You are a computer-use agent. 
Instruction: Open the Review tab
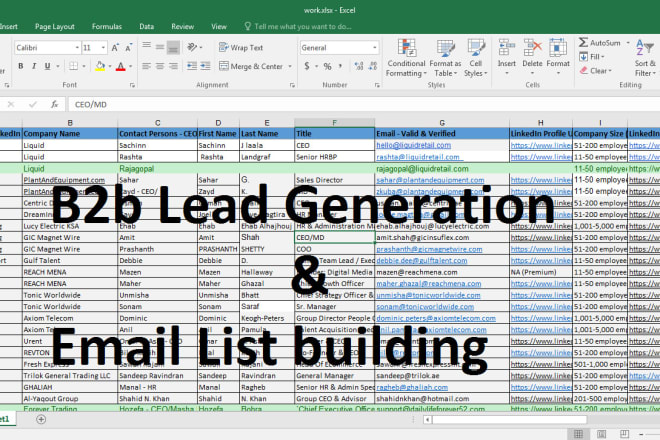[182, 27]
